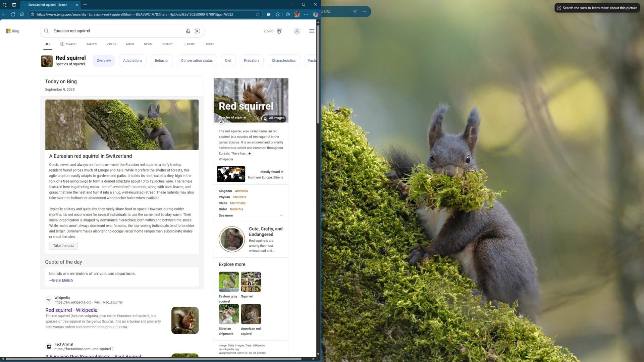Open Copilot from the Edge toolbar
Image resolution: width=644 pixels, height=362 pixels.
pyautogui.click(x=315, y=14)
